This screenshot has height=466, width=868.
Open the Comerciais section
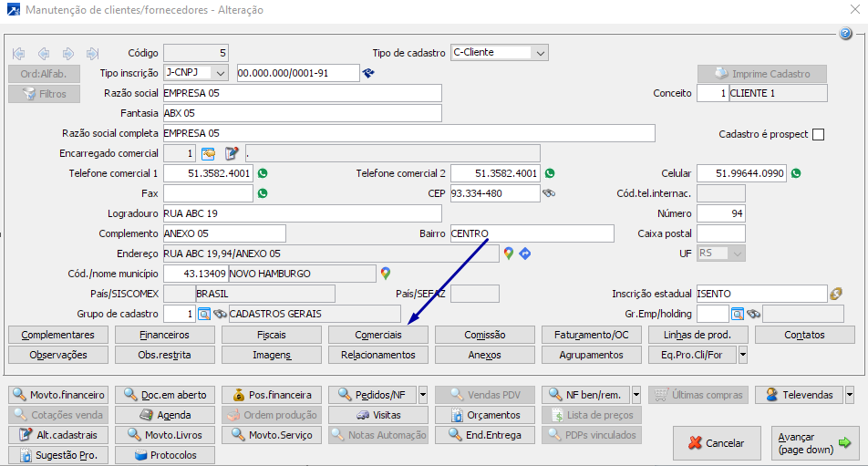pos(378,335)
